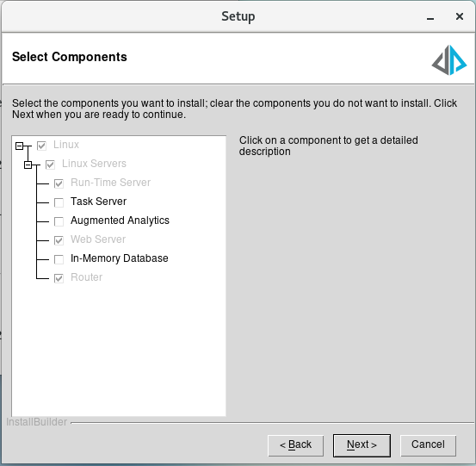Enable the Augmented Analytics checkbox

point(59,221)
